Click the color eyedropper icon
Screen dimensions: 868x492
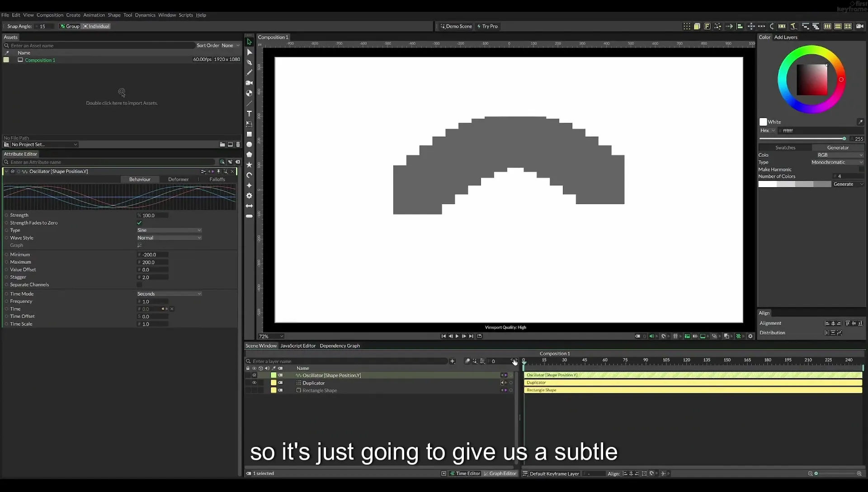[860, 122]
